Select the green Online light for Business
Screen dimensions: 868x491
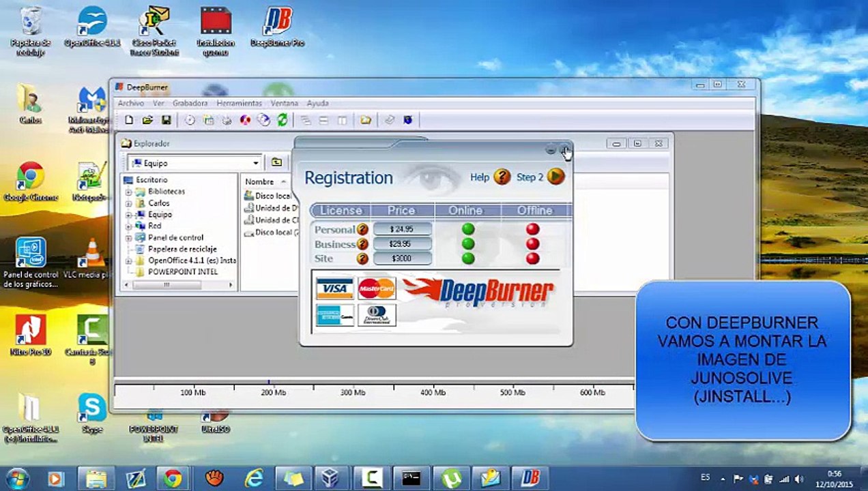[x=468, y=243]
